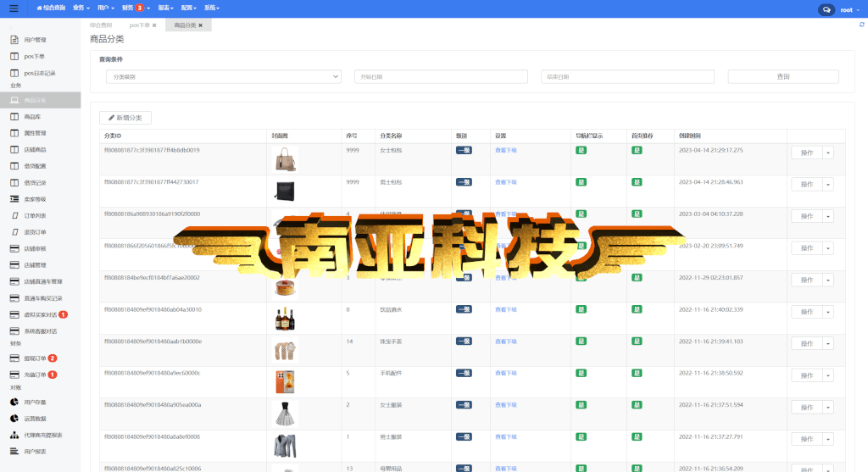Screen dimensions: 868x472
Task: Expand 操作 arrow for 饮品酒水 row
Action: [x=828, y=312]
